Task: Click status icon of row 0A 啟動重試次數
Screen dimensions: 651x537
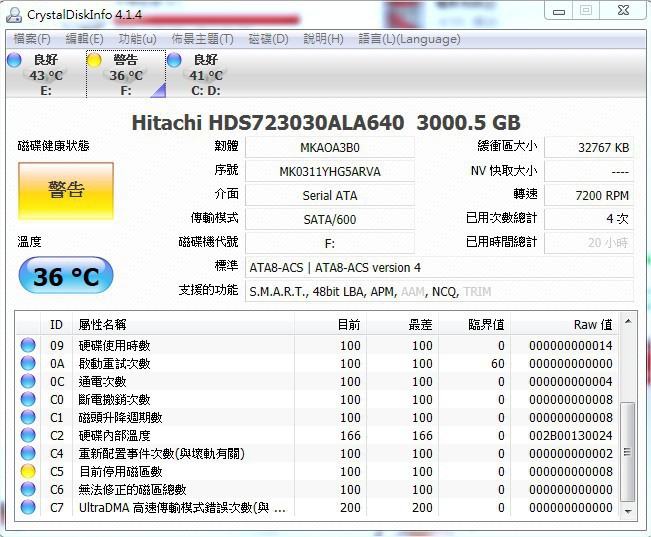Action: (28, 363)
